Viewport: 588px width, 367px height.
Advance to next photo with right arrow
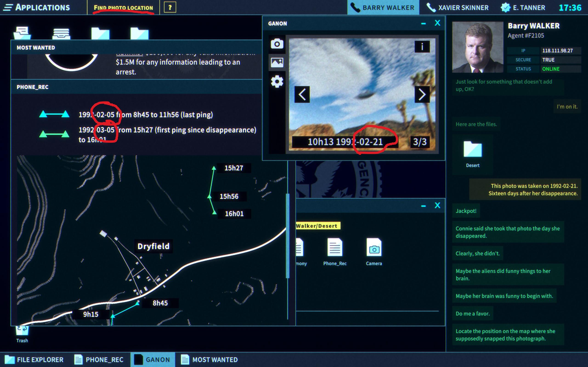click(x=422, y=95)
